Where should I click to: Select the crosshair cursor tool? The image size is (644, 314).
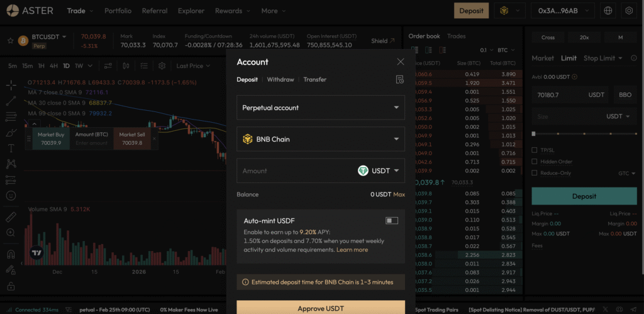click(x=11, y=85)
